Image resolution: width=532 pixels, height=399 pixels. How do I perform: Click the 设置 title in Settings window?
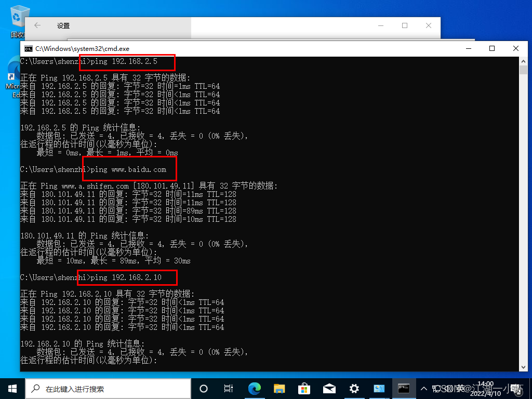pyautogui.click(x=63, y=26)
